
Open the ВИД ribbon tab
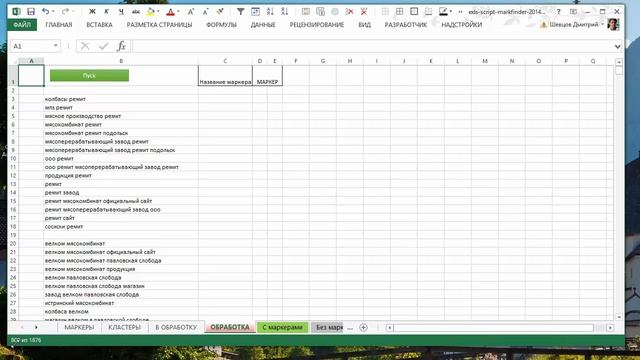click(364, 25)
